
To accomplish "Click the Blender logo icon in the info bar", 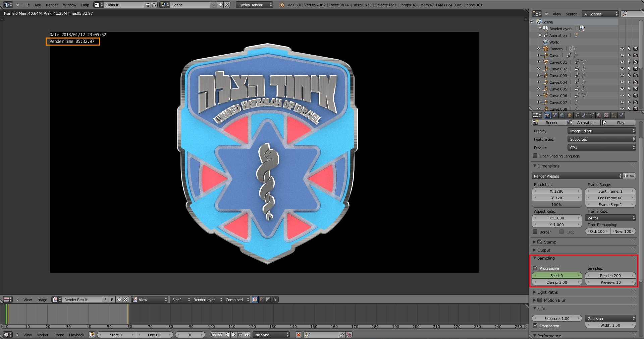I will tap(282, 5).
